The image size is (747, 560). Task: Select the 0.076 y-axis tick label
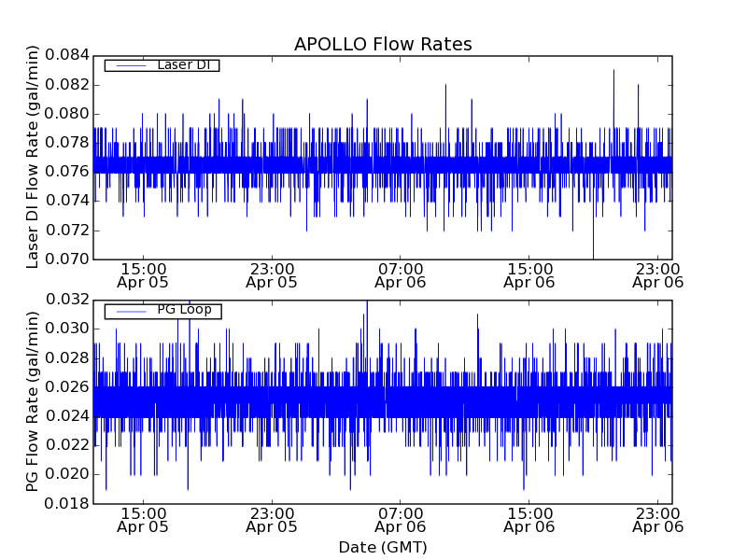(x=67, y=172)
